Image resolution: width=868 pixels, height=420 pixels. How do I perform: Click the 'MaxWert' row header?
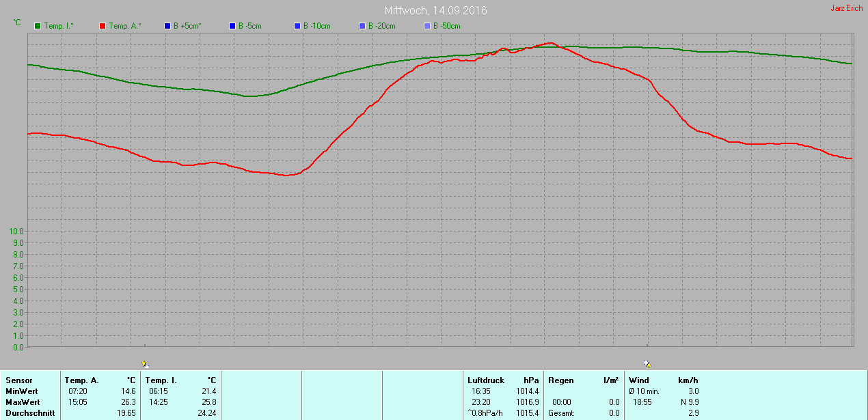click(x=23, y=402)
